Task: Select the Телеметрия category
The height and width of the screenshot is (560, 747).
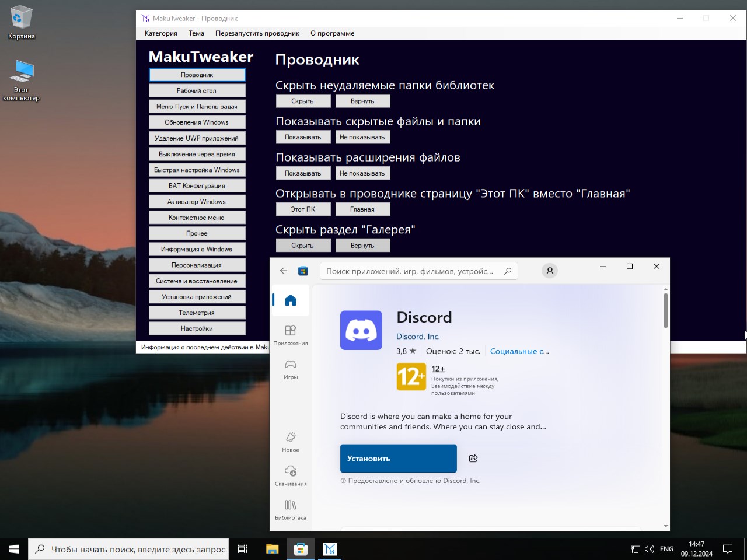Action: (x=197, y=313)
